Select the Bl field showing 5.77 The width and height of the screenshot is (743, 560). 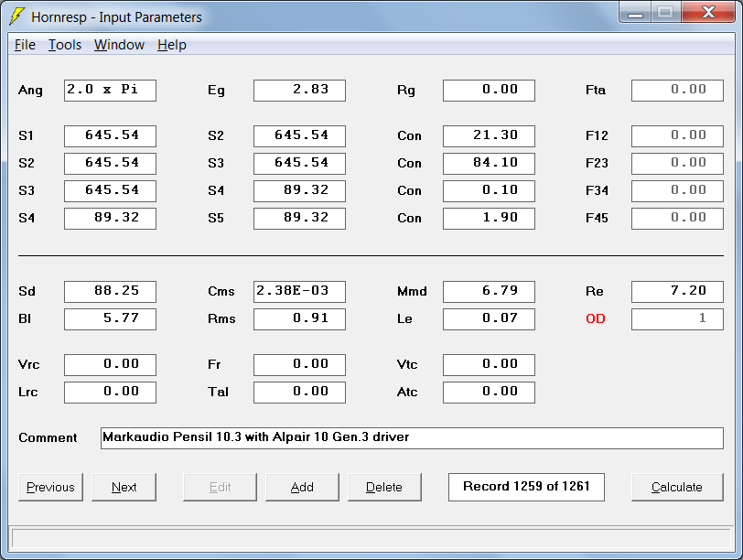[110, 319]
